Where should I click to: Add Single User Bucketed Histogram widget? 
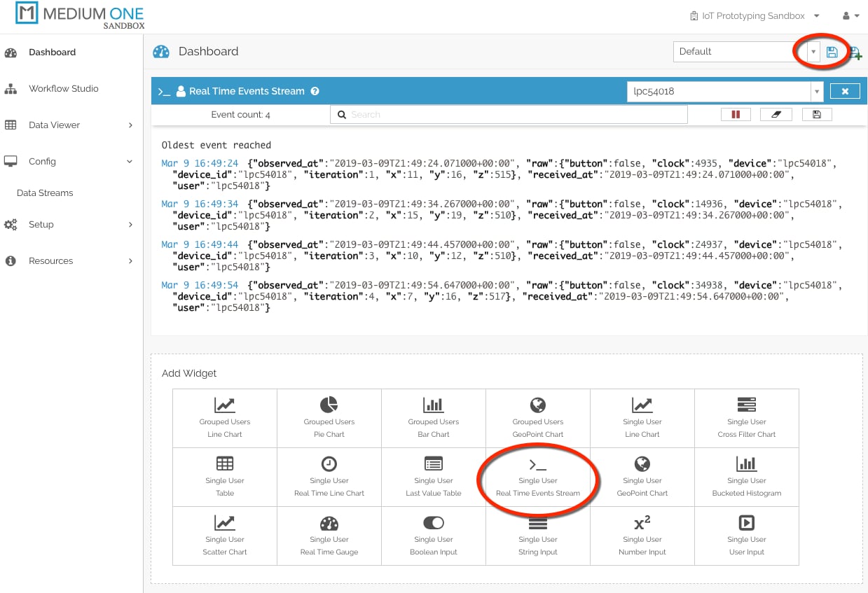[747, 477]
